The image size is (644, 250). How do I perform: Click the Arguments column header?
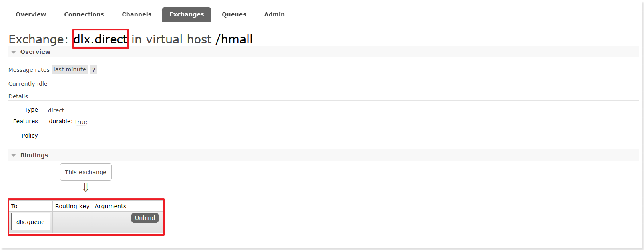pos(111,206)
